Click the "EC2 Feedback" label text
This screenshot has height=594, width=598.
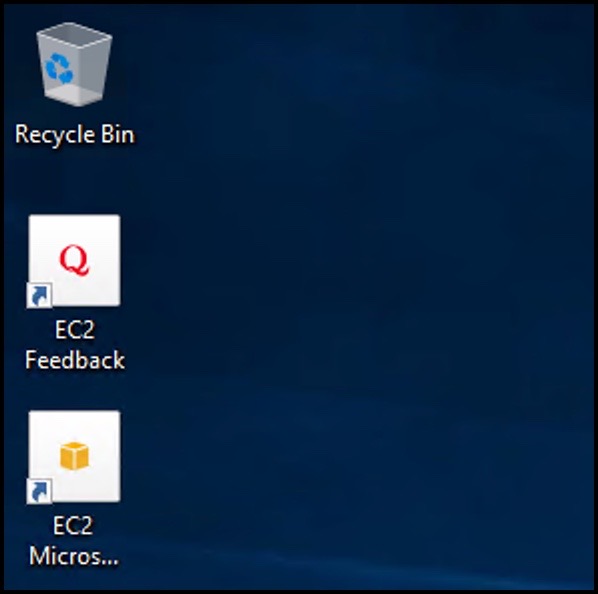75,345
